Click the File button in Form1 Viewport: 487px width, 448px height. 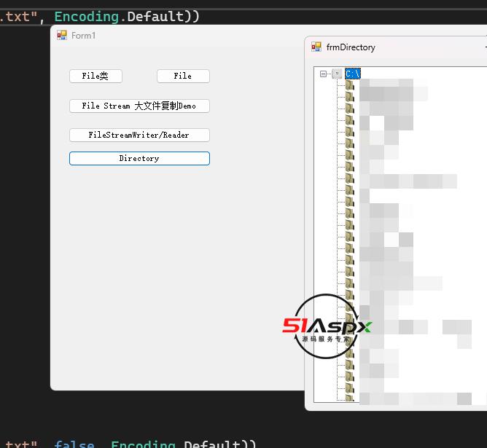click(x=183, y=76)
